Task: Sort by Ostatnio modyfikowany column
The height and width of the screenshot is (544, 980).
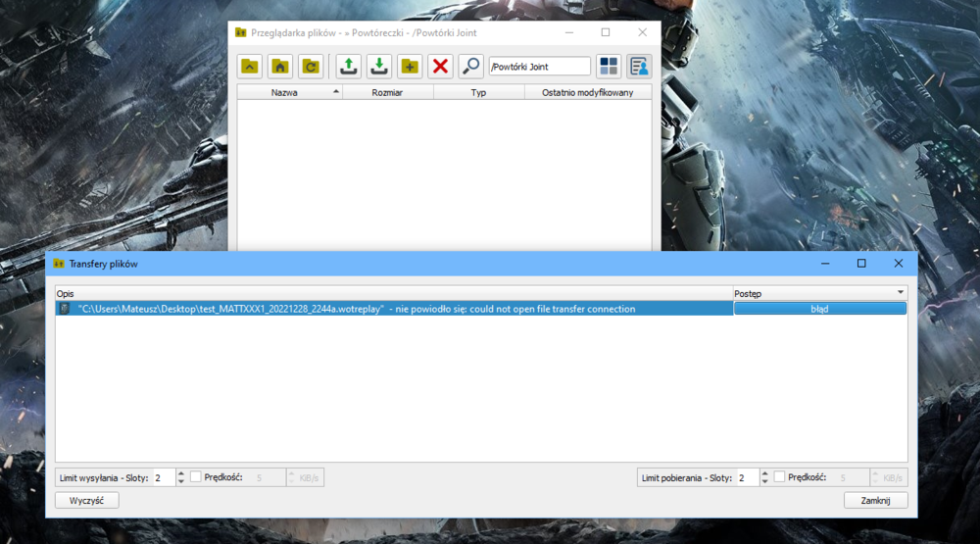Action: pos(587,92)
